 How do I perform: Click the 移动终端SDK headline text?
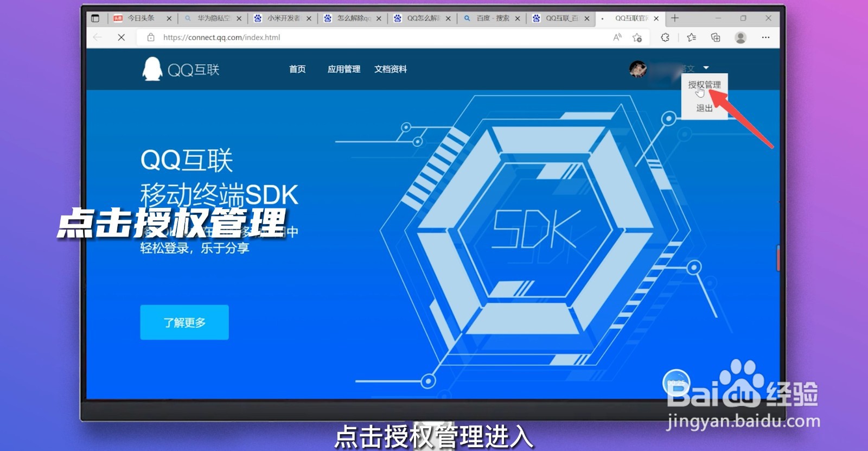[219, 194]
